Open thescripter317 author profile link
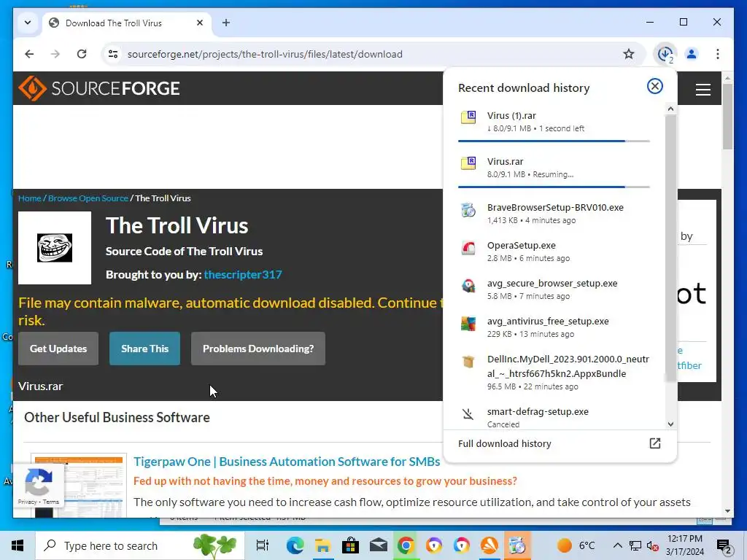Viewport: 747px width, 560px height. pyautogui.click(x=243, y=275)
